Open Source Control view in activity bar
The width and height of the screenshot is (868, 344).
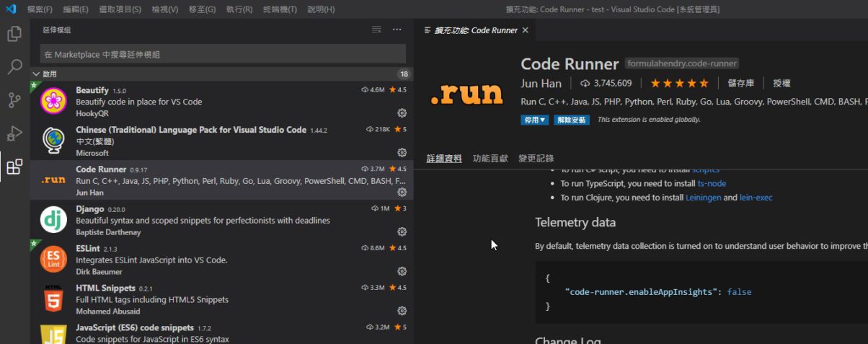tap(14, 100)
